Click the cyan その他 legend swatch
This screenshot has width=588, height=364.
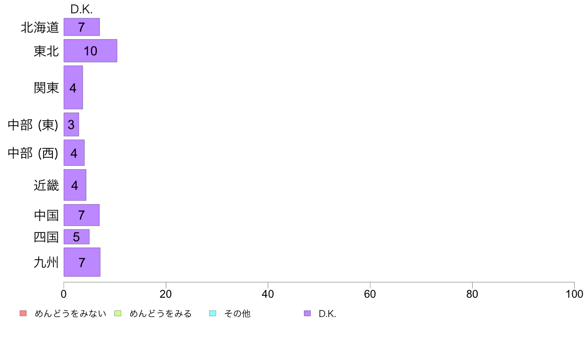pos(213,314)
